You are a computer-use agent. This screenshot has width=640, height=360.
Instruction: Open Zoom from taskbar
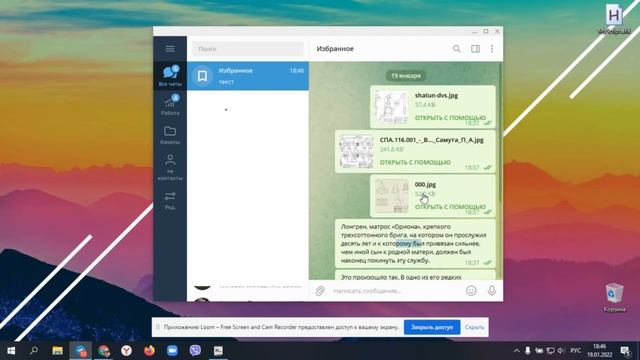(x=172, y=351)
